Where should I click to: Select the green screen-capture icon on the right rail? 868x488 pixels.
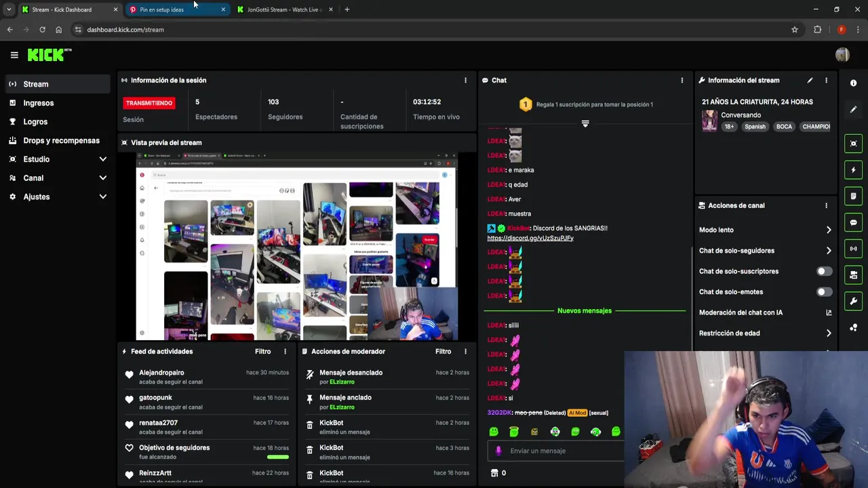coord(853,143)
